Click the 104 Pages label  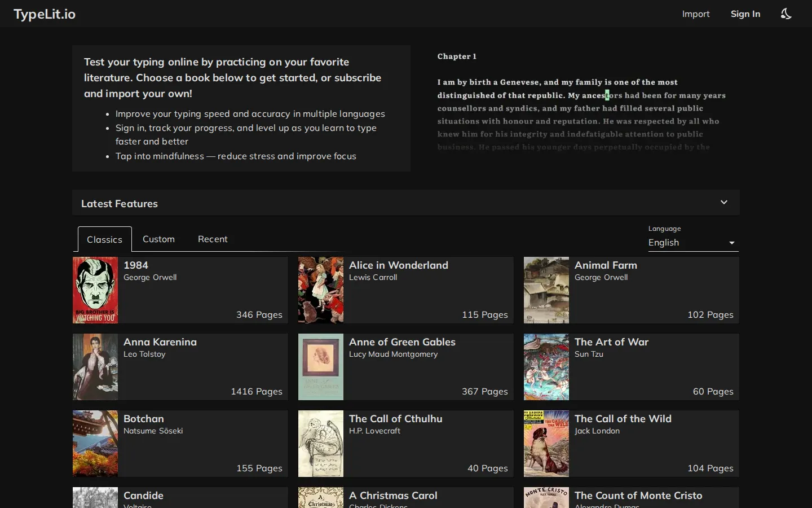click(710, 468)
